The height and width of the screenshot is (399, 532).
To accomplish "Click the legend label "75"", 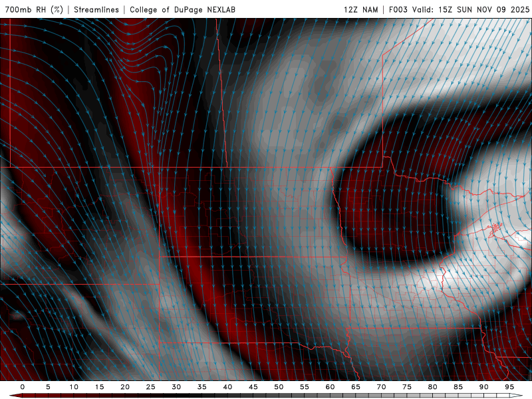I will (x=406, y=387).
